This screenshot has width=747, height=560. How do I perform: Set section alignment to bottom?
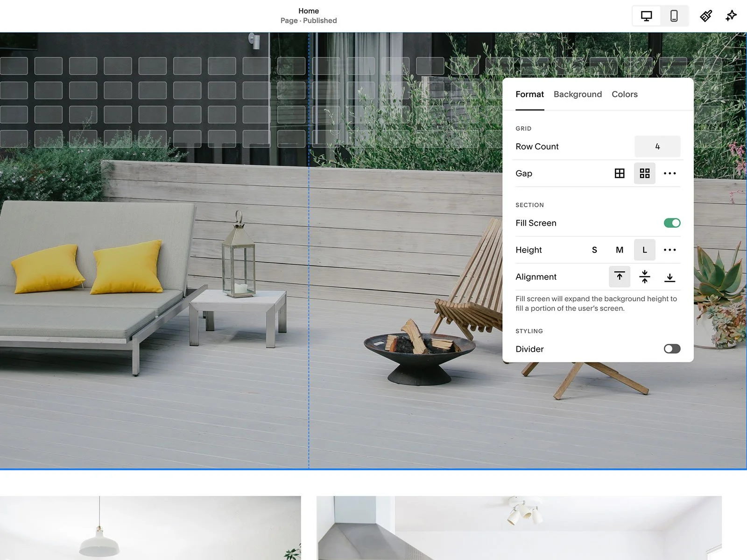tap(670, 277)
